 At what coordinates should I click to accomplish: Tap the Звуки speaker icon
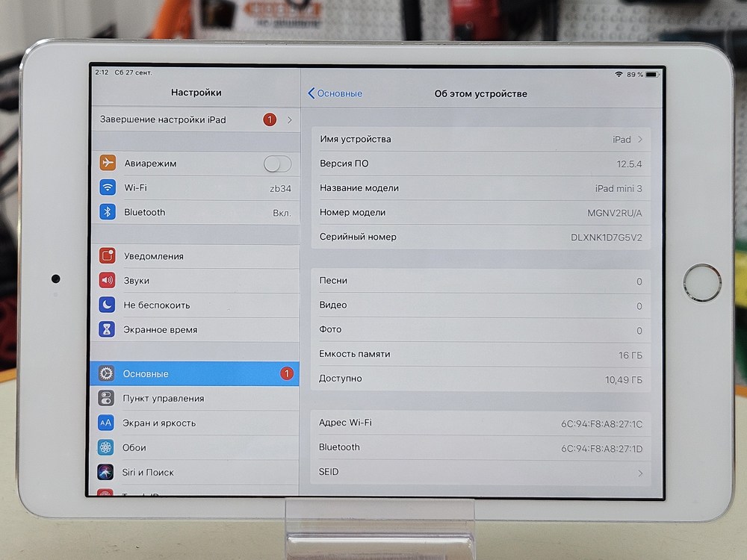coord(107,280)
